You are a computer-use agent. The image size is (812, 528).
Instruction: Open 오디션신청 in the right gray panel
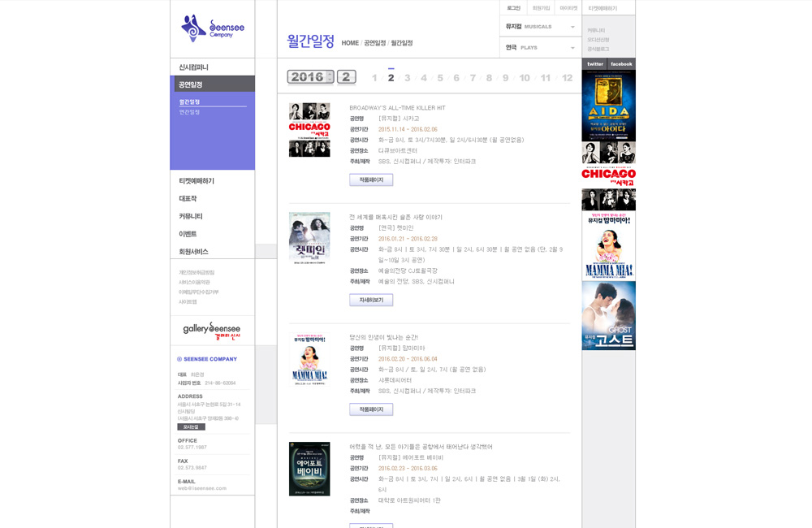pos(598,40)
